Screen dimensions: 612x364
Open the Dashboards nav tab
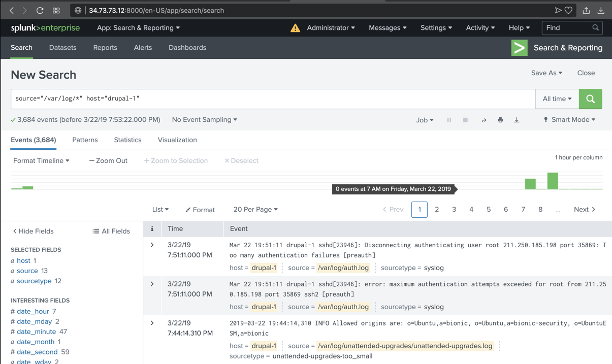click(x=187, y=48)
